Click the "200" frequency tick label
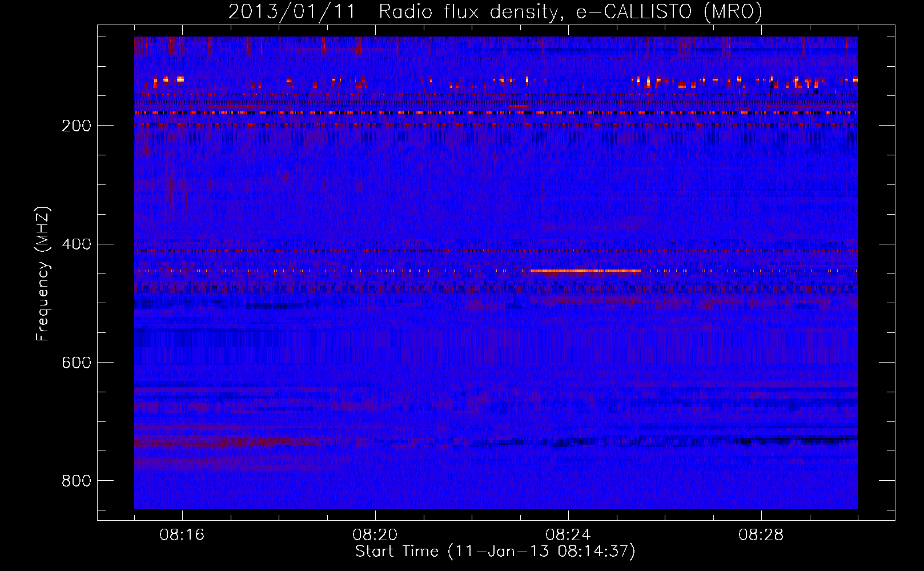Viewport: 924px width, 571px height. point(77,126)
